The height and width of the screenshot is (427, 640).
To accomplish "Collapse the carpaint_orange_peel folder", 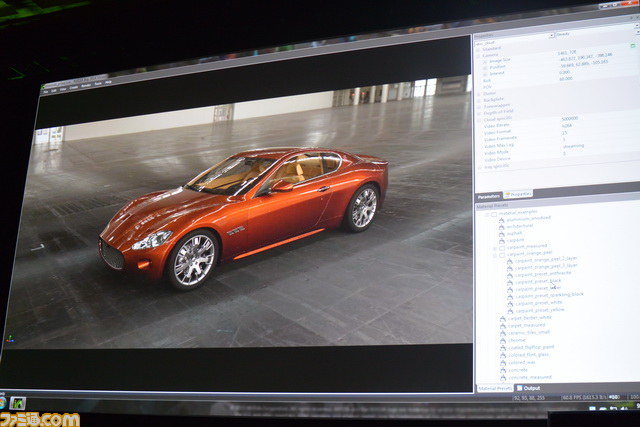I will 494,255.
